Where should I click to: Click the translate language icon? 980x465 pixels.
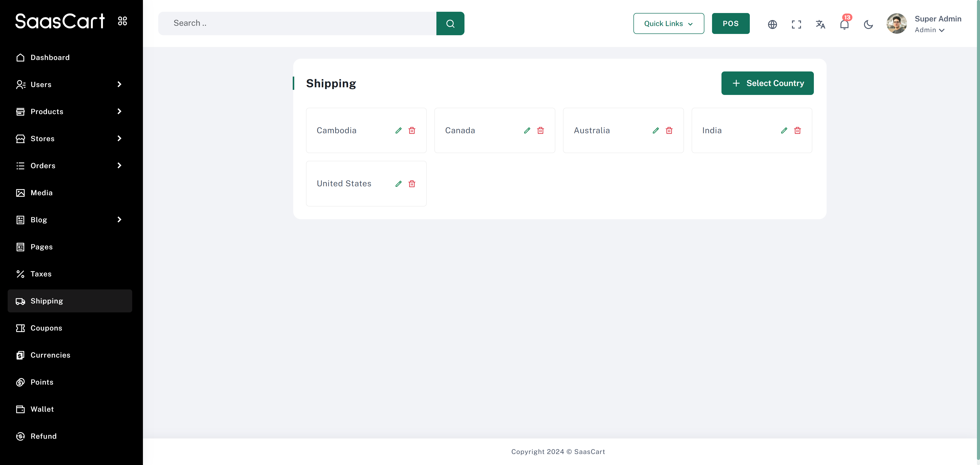(x=820, y=24)
